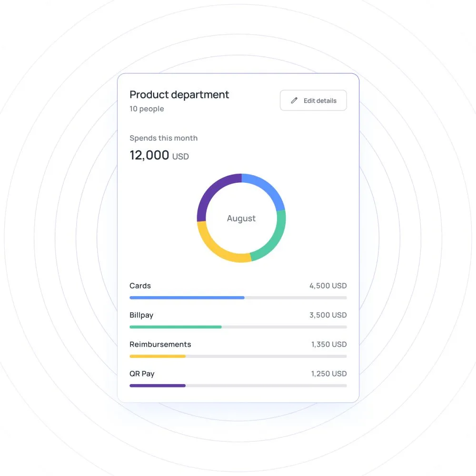Screen dimensions: 476x476
Task: Click the 3,500 USD amount
Action: pyautogui.click(x=328, y=315)
